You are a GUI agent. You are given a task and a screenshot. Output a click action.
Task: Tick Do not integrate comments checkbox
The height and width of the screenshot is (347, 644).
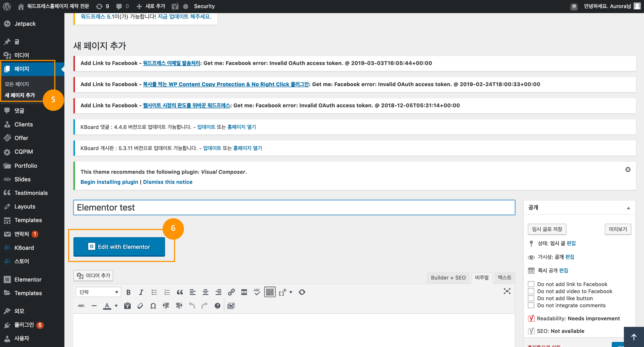531,305
